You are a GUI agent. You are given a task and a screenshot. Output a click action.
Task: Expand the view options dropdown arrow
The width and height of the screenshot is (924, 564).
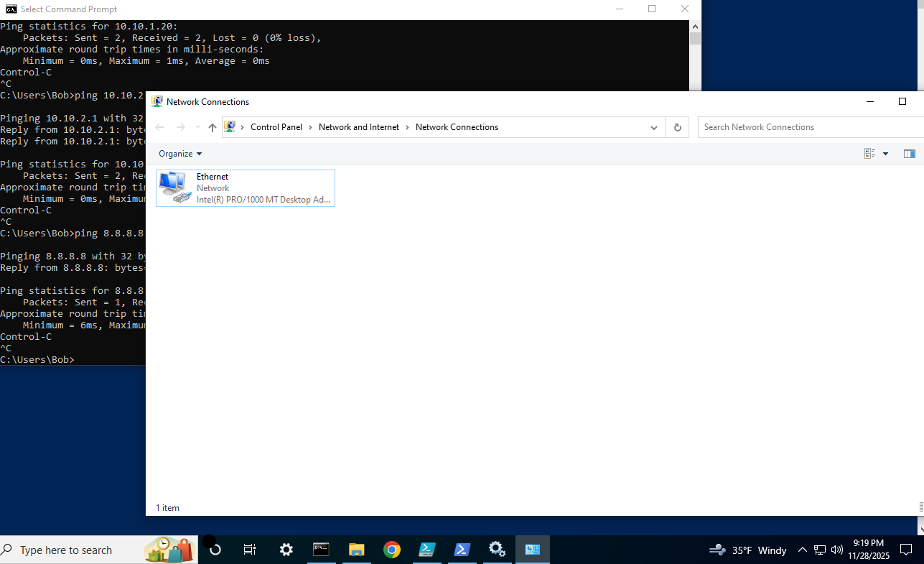885,154
